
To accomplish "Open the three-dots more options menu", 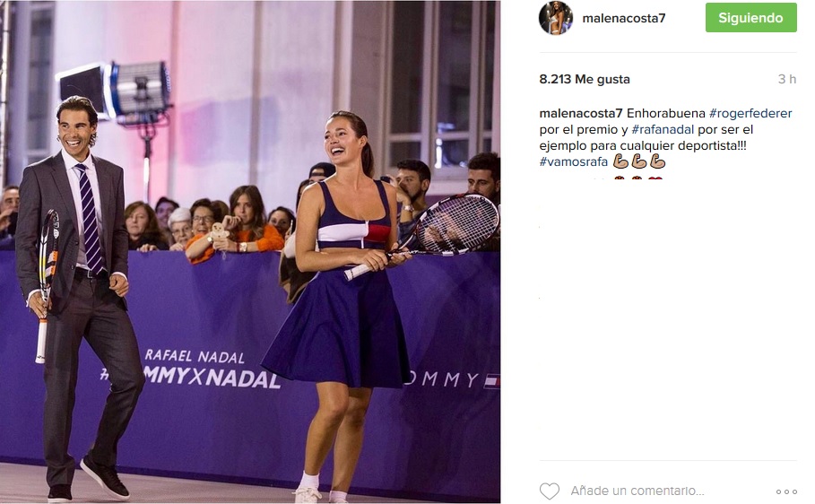I will tap(786, 491).
